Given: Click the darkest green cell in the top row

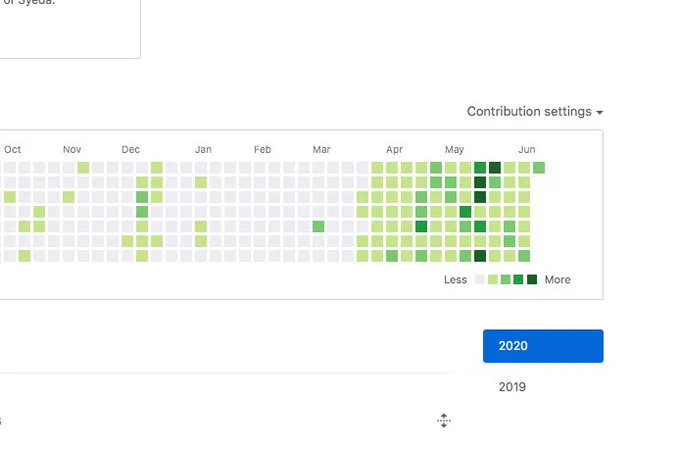Looking at the screenshot, I should [x=495, y=167].
